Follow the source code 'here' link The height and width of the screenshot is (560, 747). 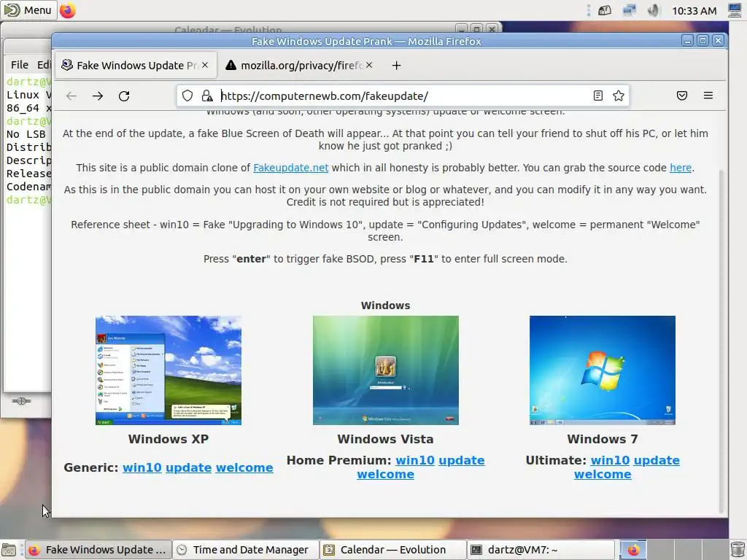pos(681,168)
